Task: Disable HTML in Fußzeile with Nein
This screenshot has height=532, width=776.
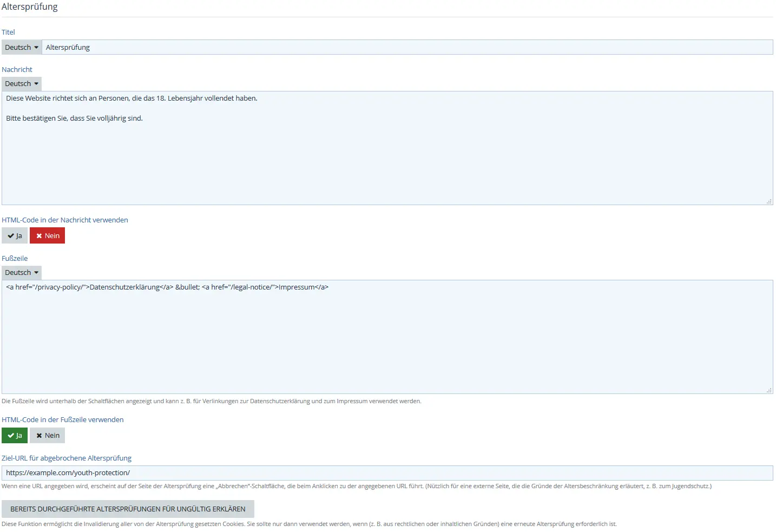Action: [x=48, y=436]
